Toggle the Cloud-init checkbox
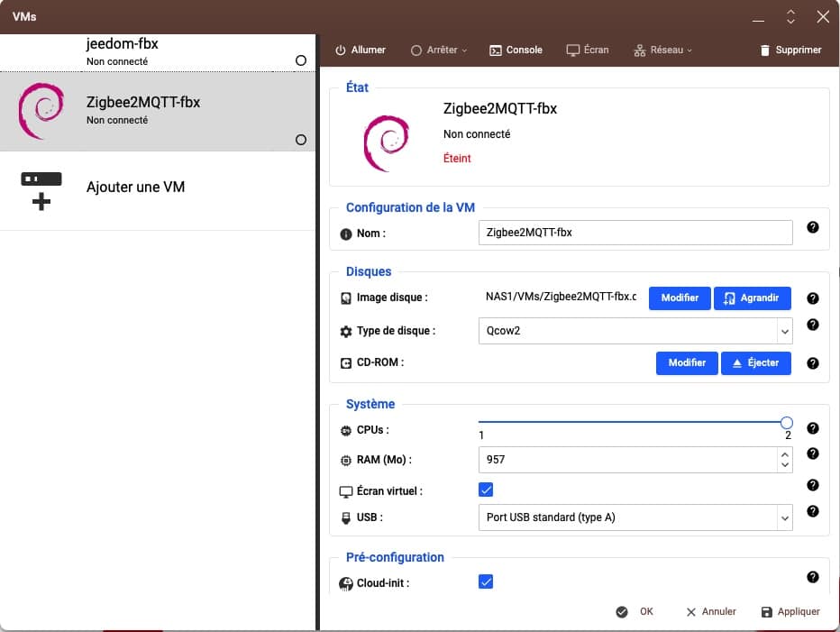Viewport: 840px width, 632px height. (486, 582)
